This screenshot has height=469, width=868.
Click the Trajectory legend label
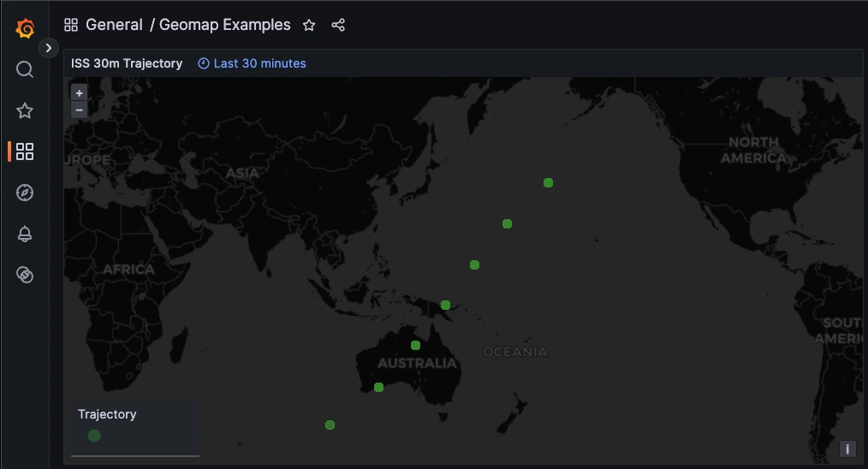[x=107, y=414]
